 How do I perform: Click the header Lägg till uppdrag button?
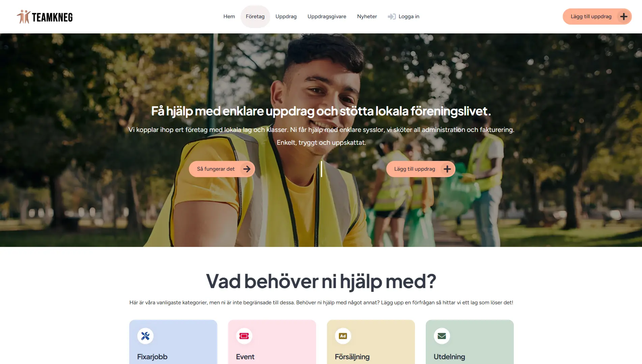click(x=597, y=17)
